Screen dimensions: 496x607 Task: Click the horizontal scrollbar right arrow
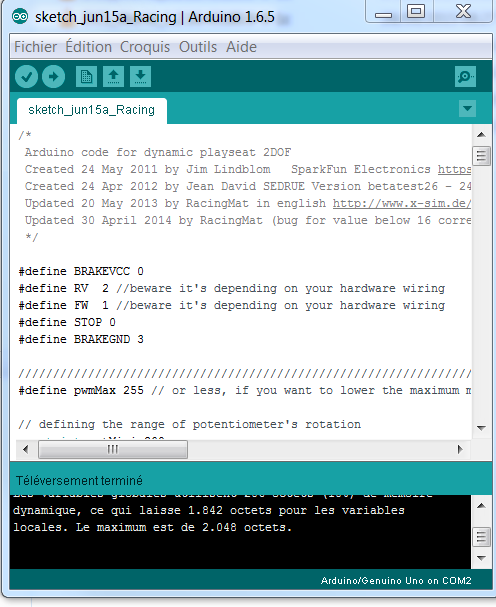(460, 449)
